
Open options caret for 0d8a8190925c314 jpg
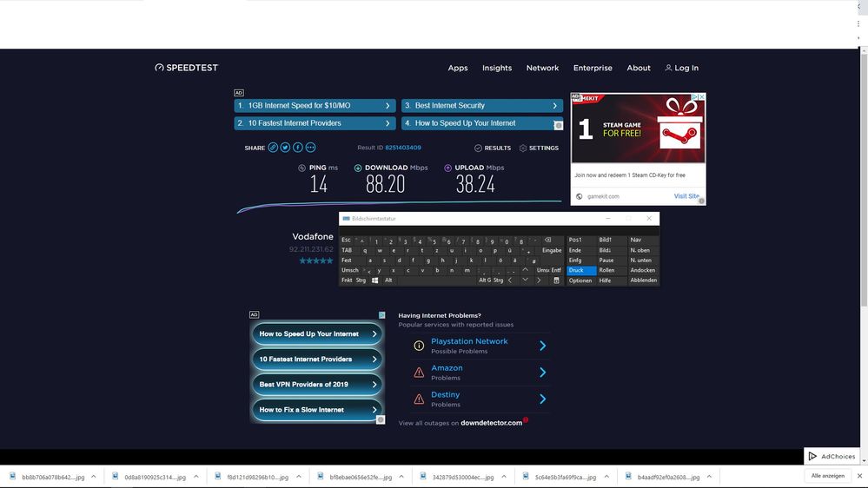[x=196, y=477]
